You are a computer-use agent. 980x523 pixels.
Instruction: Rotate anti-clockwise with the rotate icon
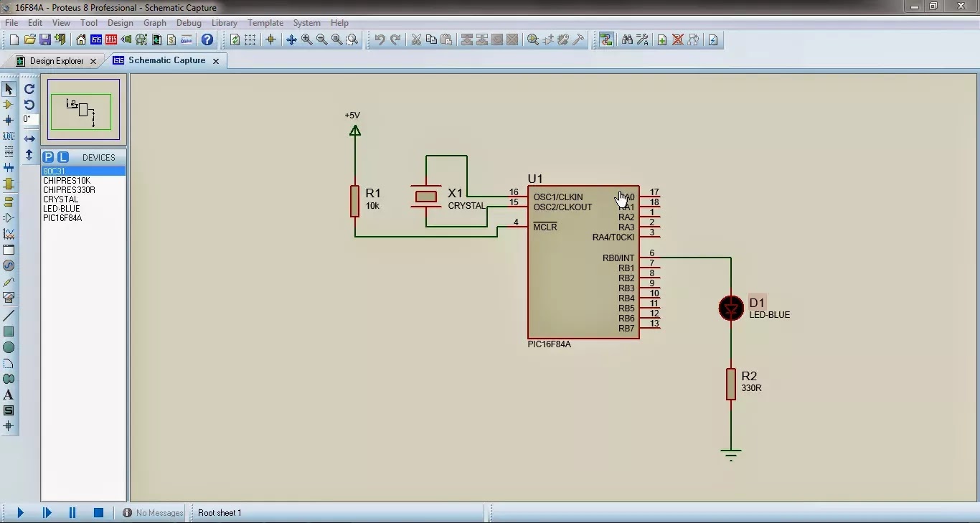coord(29,105)
